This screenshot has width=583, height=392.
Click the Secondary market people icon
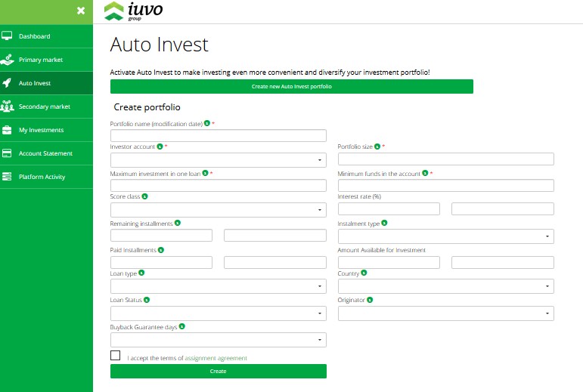click(8, 106)
